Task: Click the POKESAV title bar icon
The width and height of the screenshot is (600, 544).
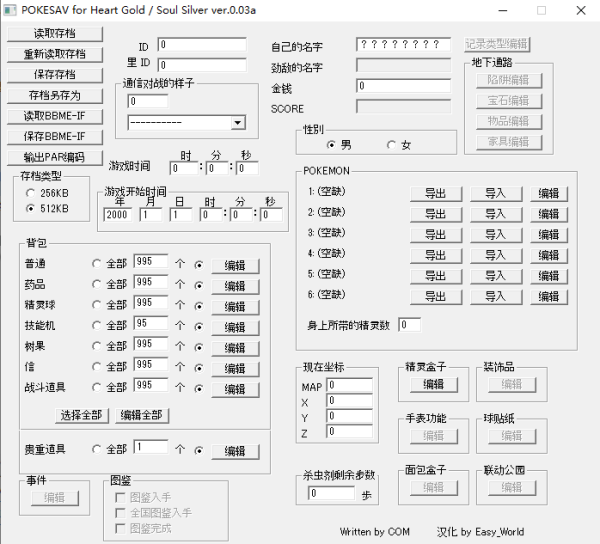Action: coord(10,10)
